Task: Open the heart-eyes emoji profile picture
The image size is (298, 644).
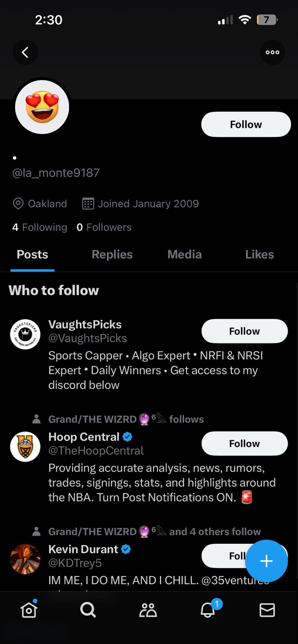Action: coord(42,107)
